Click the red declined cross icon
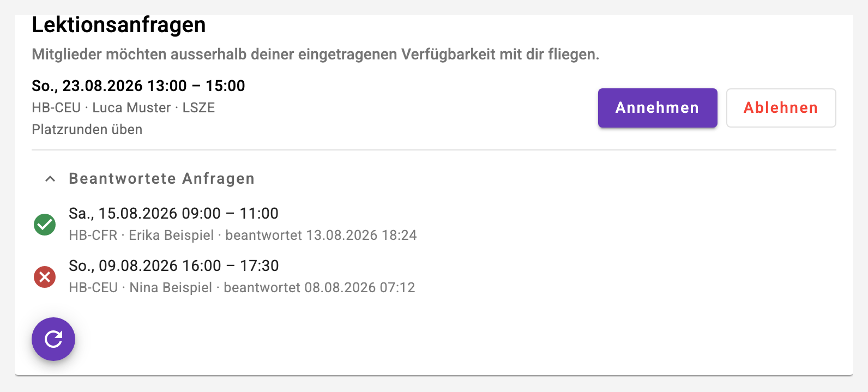The image size is (868, 392). [x=45, y=277]
